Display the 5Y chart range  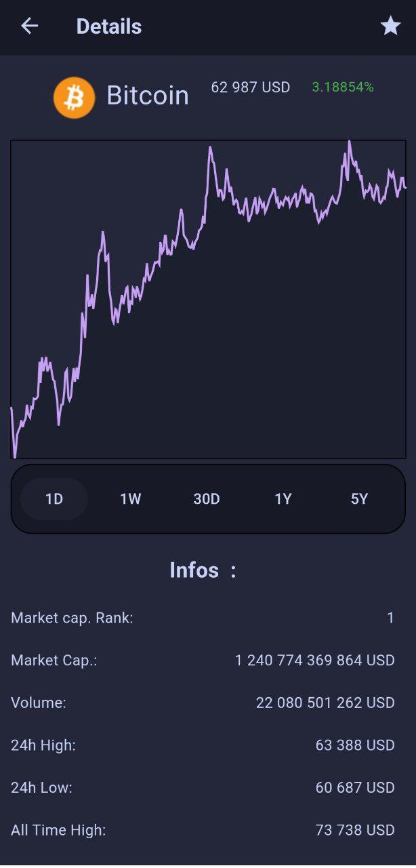(x=358, y=498)
